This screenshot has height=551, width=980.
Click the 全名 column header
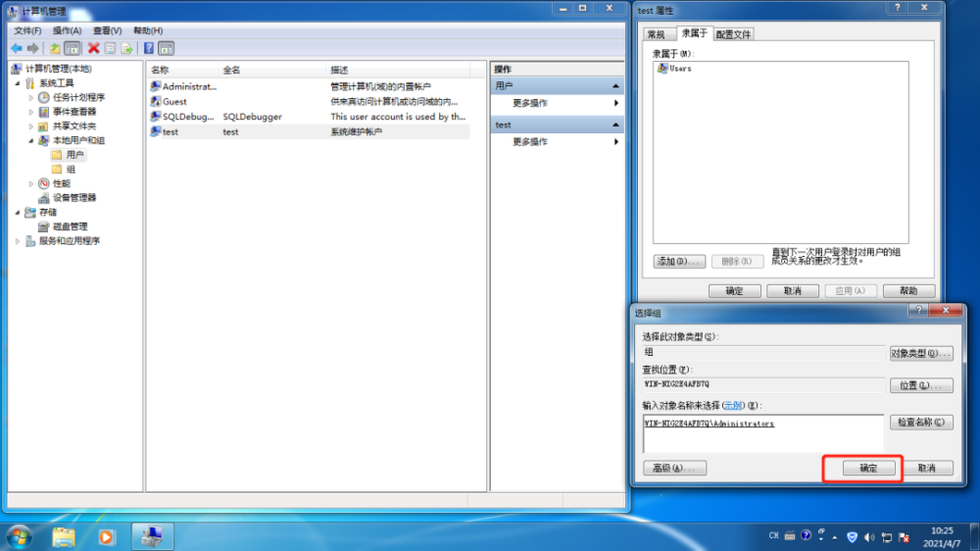click(271, 70)
